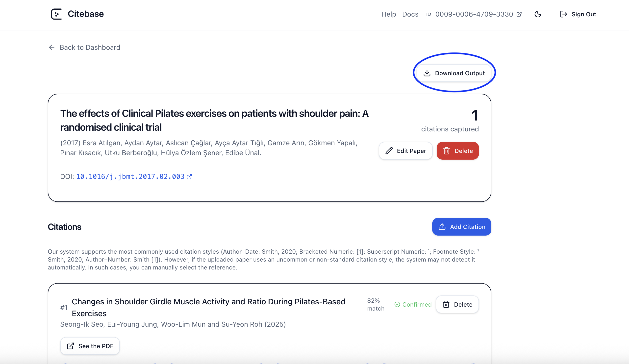The width and height of the screenshot is (629, 364).
Task: Click the Confirmed status on citation #1
Action: tap(413, 304)
